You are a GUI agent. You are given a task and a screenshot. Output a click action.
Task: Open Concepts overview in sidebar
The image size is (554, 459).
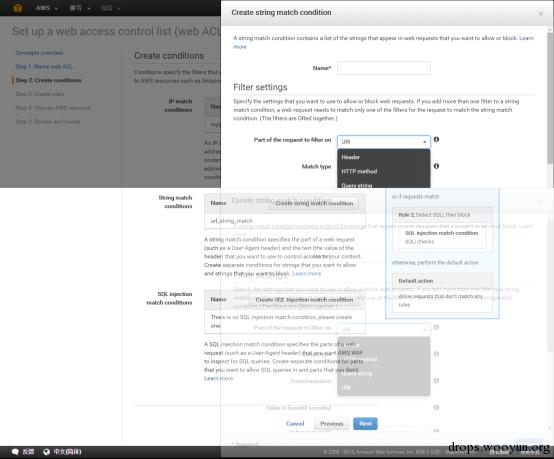pos(39,53)
